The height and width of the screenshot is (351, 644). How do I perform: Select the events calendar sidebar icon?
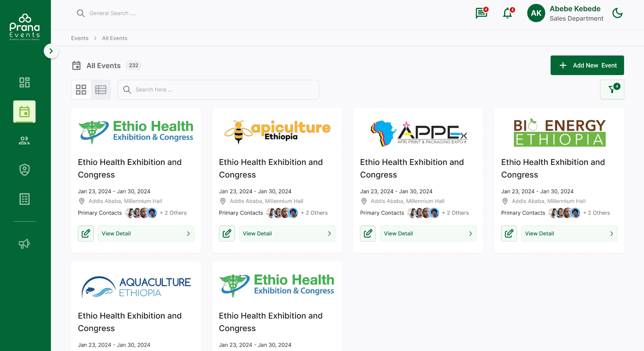[x=25, y=112]
